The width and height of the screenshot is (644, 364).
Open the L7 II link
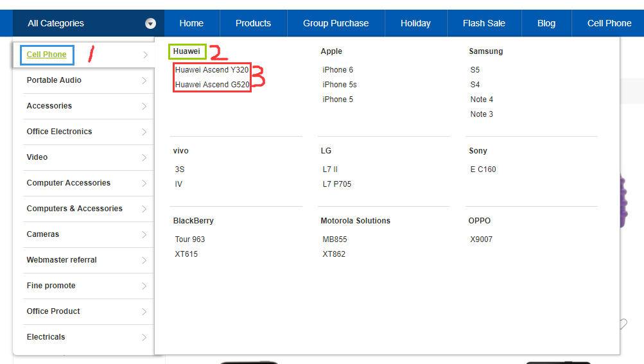pos(330,169)
